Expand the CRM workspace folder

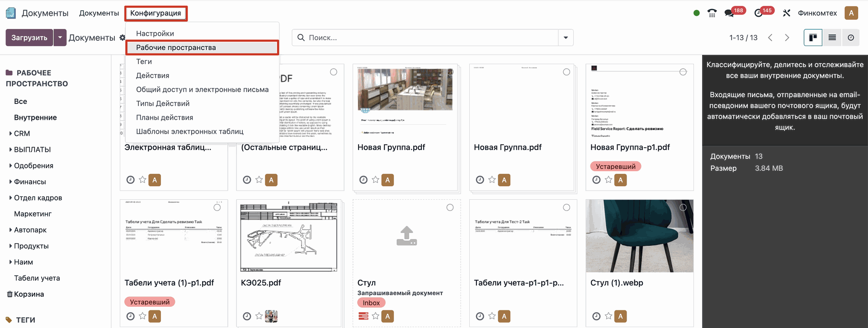[10, 133]
